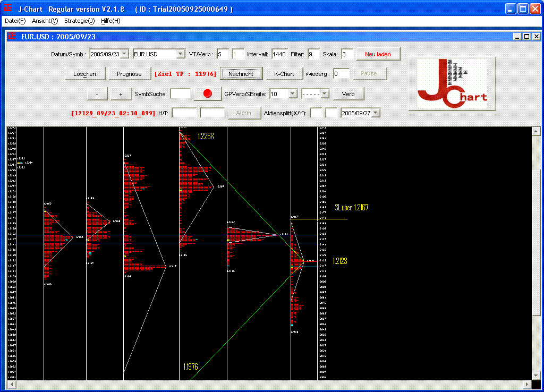
Task: Open the Datei menu
Action: [15, 21]
